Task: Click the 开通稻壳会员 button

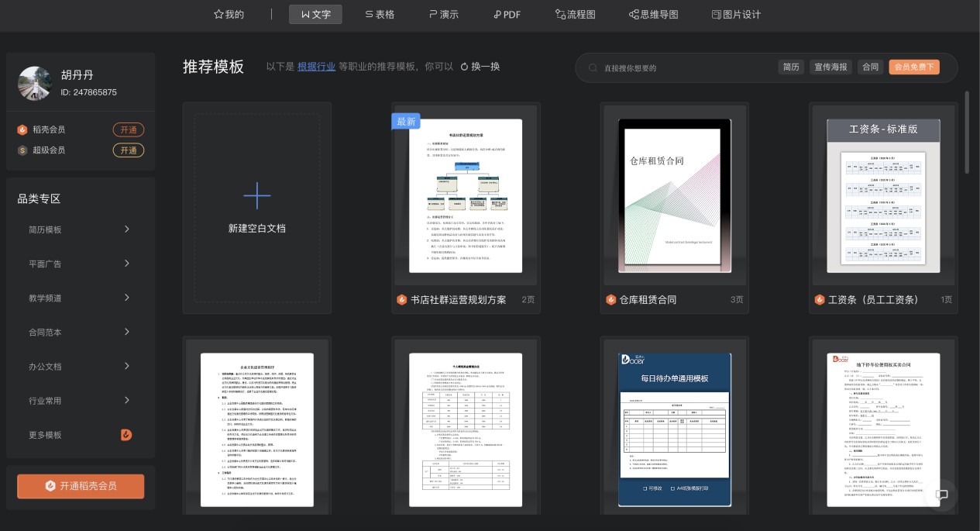Action: [81, 486]
